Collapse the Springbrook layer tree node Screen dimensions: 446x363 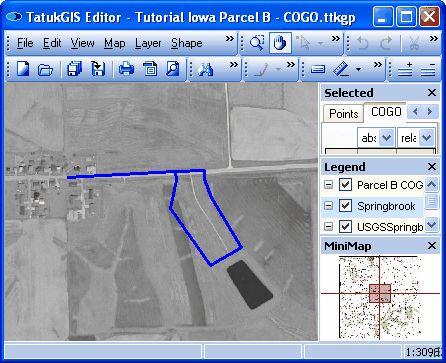pyautogui.click(x=328, y=206)
